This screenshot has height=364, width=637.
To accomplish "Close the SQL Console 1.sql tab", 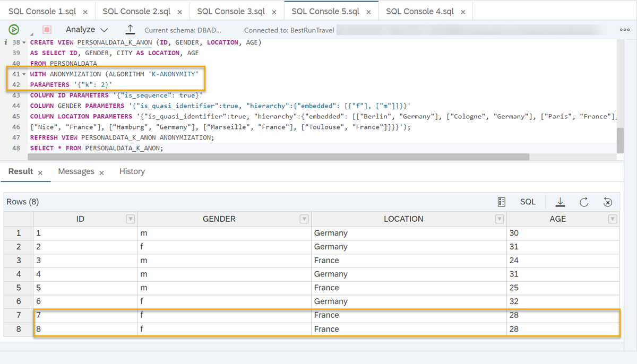I will 85,12.
